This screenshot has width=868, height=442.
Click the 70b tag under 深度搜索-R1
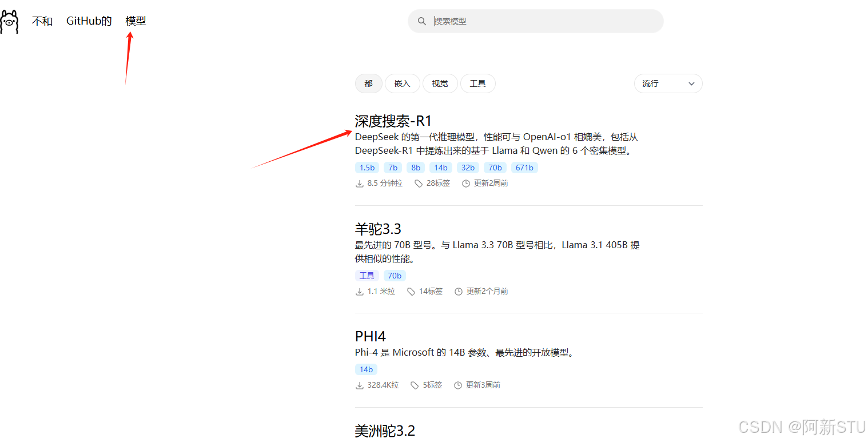tap(495, 168)
